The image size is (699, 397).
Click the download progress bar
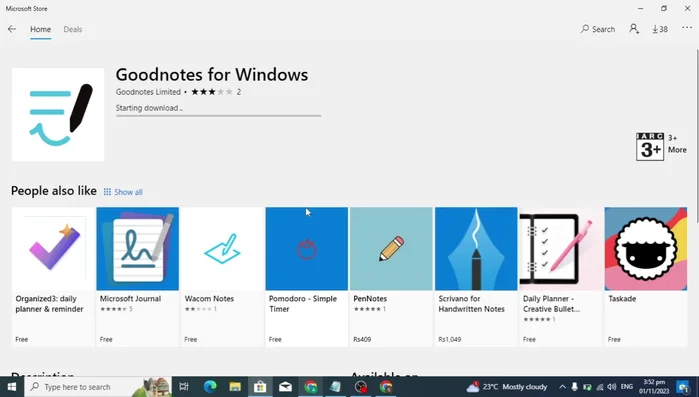218,116
